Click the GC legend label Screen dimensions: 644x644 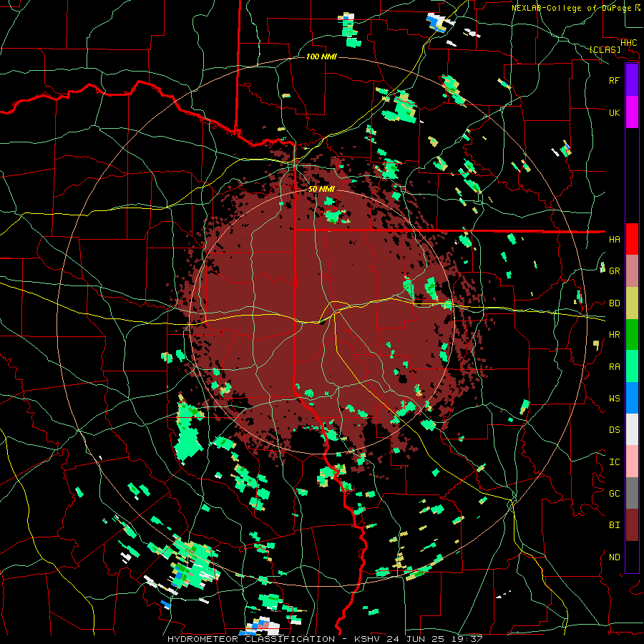point(614,493)
